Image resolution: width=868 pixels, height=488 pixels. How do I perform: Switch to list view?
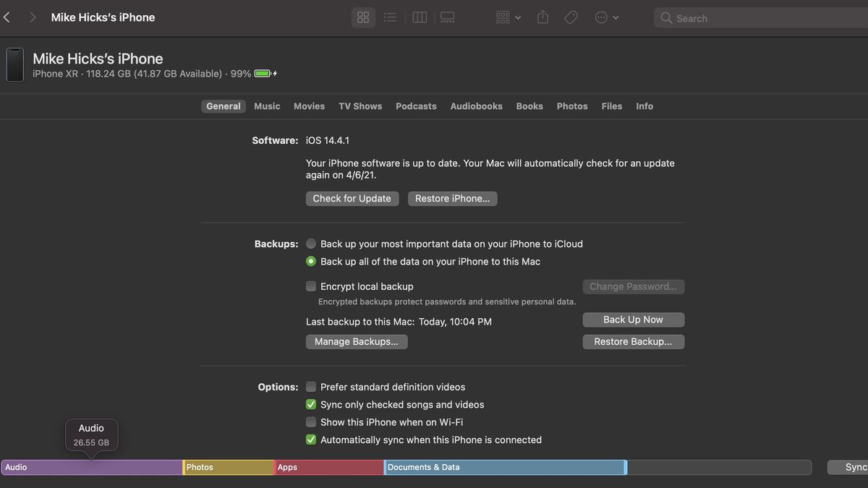pos(390,17)
